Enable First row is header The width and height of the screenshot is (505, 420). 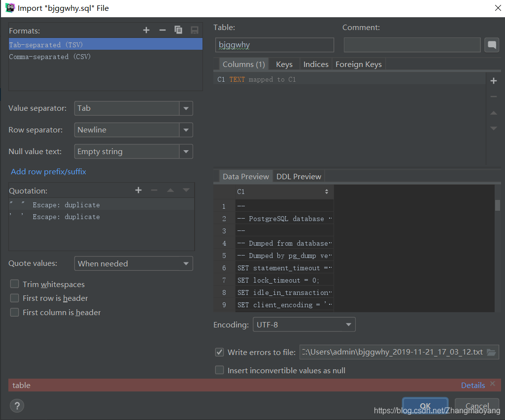(15, 298)
